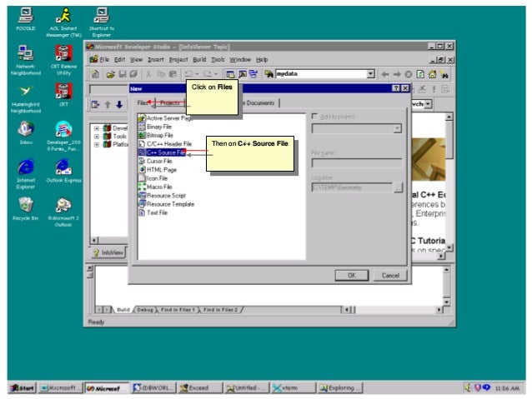Click the Copy toolbar icon
532x399 pixels.
160,74
